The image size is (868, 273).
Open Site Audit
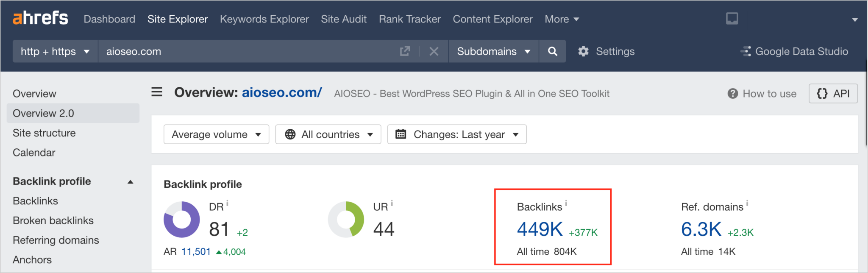click(344, 19)
